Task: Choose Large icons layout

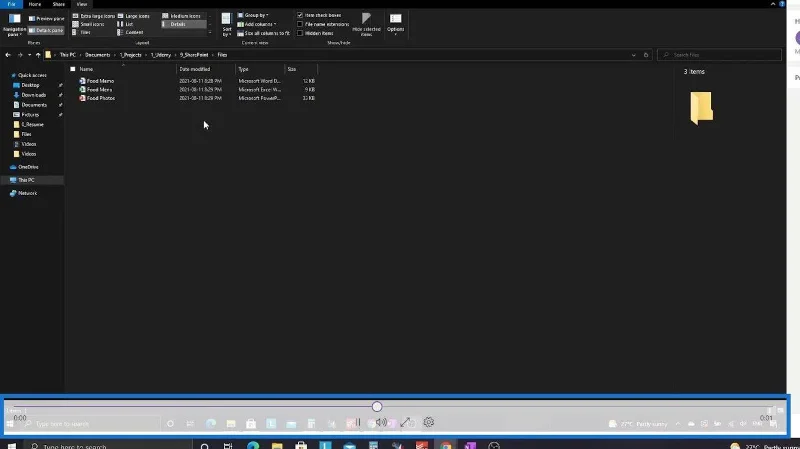Action: click(134, 16)
